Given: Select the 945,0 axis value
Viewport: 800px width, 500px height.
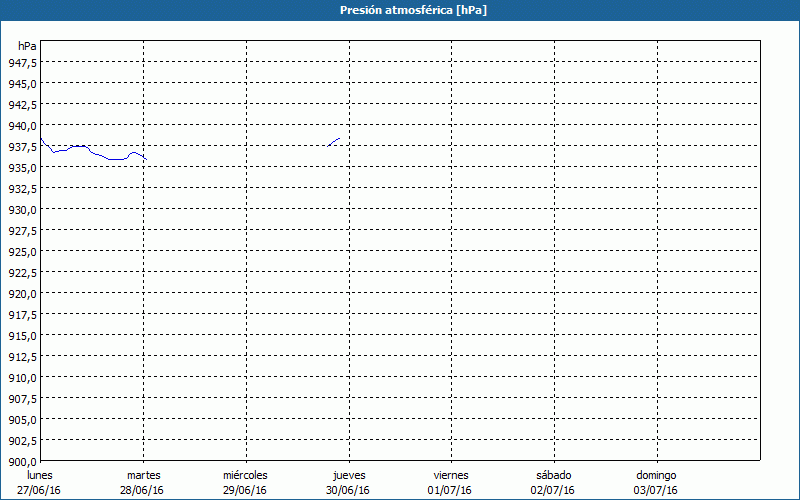Looking at the screenshot, I should [22, 83].
